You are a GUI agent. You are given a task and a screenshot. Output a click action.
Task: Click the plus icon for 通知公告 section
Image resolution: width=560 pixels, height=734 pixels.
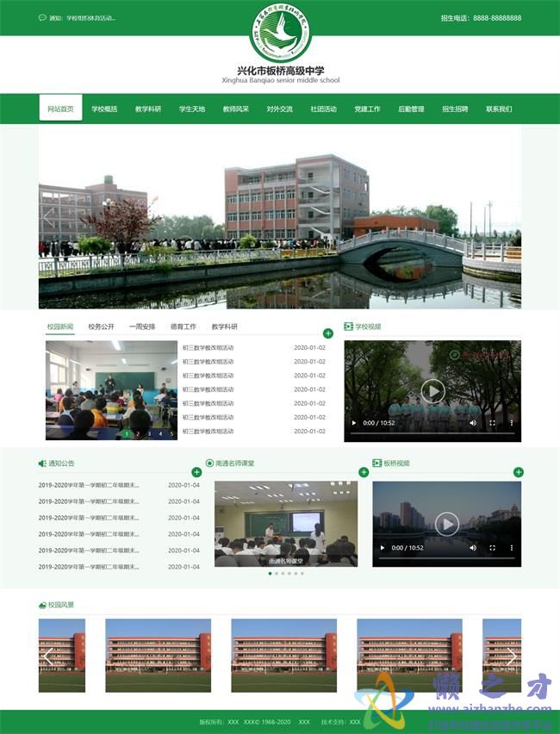click(196, 472)
